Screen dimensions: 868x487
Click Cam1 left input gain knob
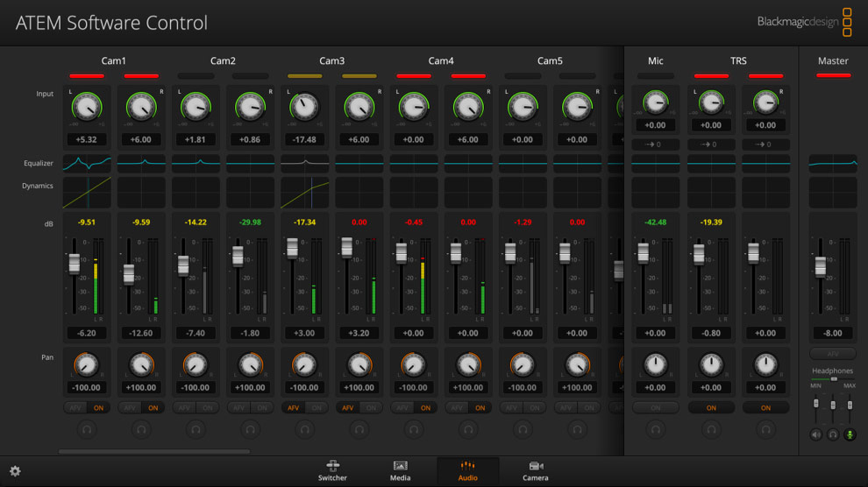click(86, 107)
